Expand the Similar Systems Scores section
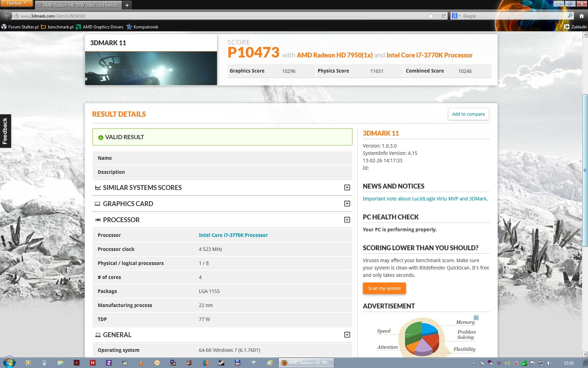588x368 pixels. tap(347, 188)
